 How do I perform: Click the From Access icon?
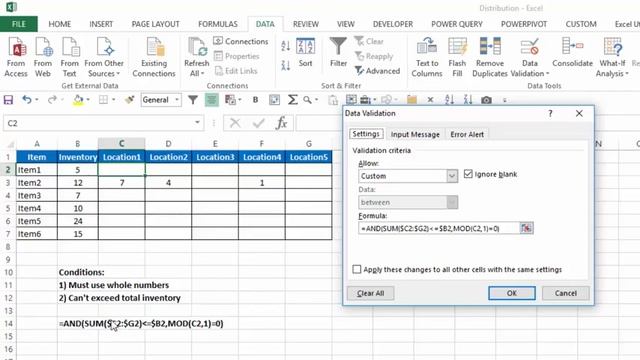point(16,57)
